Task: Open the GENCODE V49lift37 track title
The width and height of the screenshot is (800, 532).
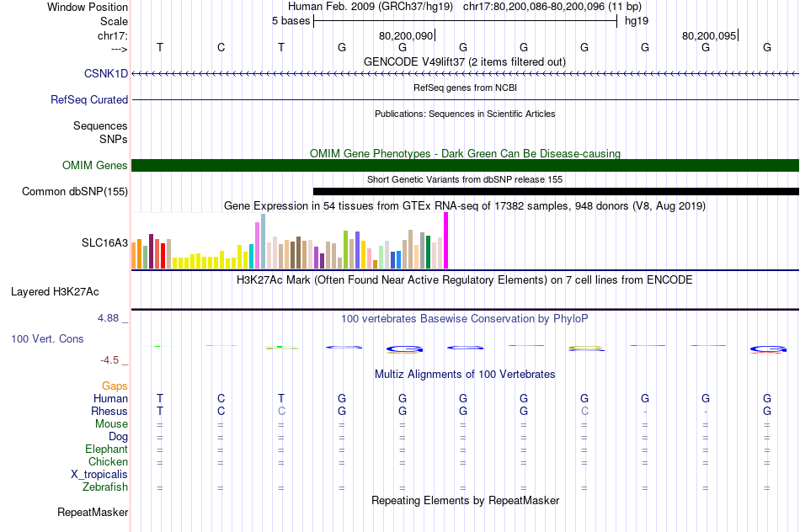Action: point(465,61)
